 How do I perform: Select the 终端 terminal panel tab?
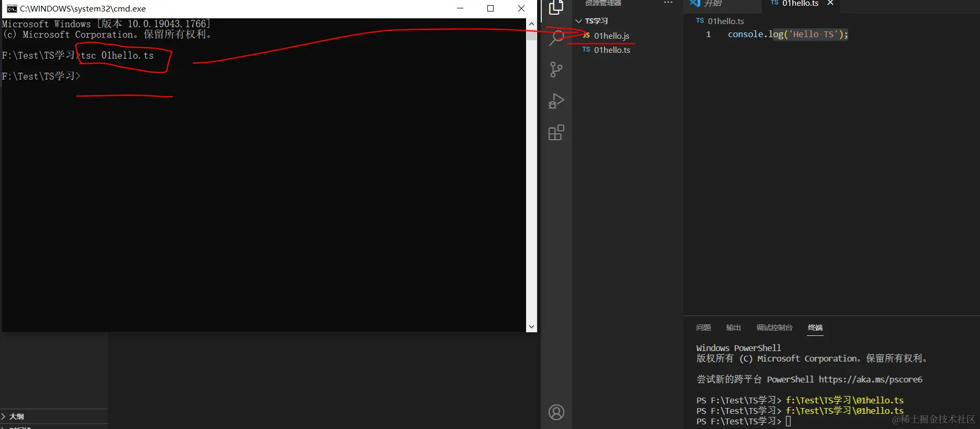[x=815, y=328]
